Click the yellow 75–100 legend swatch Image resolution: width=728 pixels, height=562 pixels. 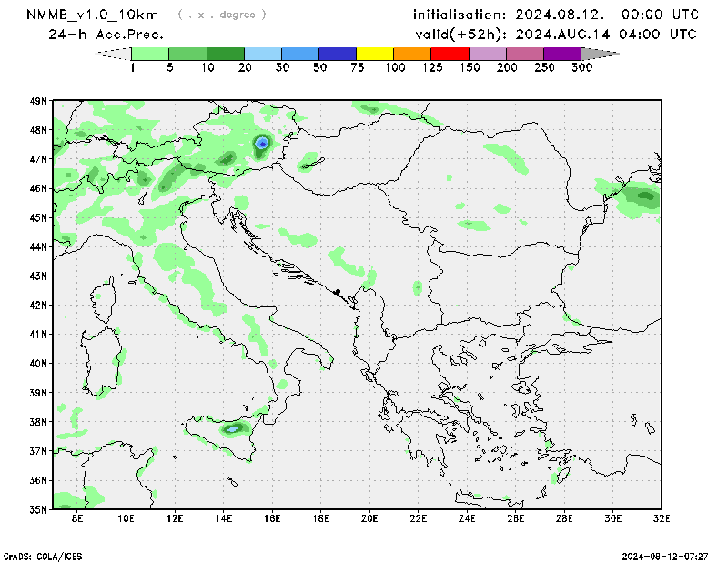coord(376,55)
